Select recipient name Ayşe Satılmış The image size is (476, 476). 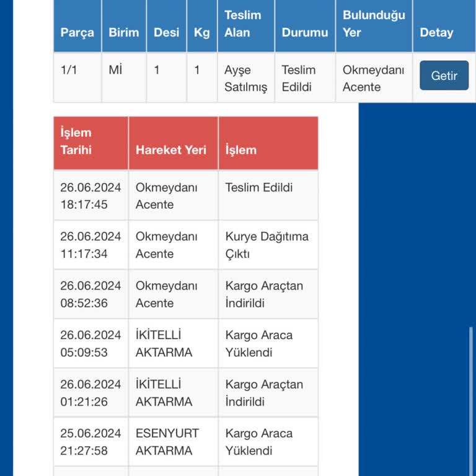[x=245, y=78]
